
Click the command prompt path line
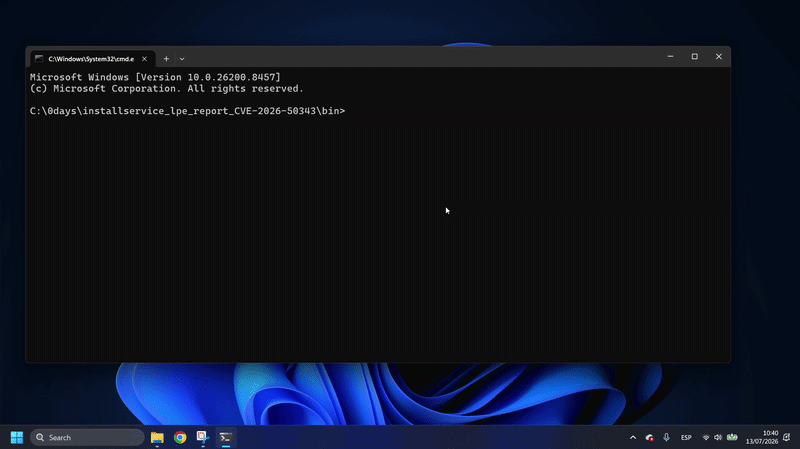(187, 111)
